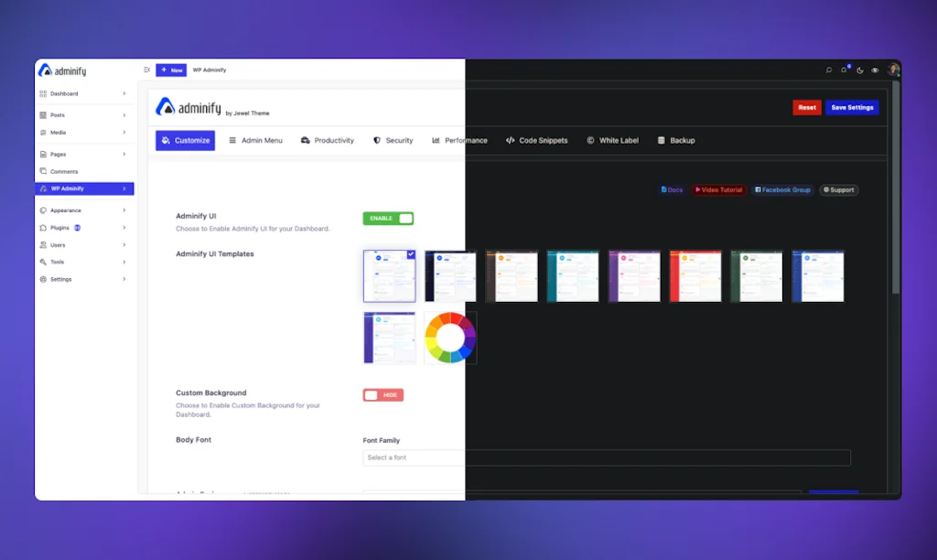Click the WP Adminify sidebar icon
Screen dimensions: 937x560
43,188
